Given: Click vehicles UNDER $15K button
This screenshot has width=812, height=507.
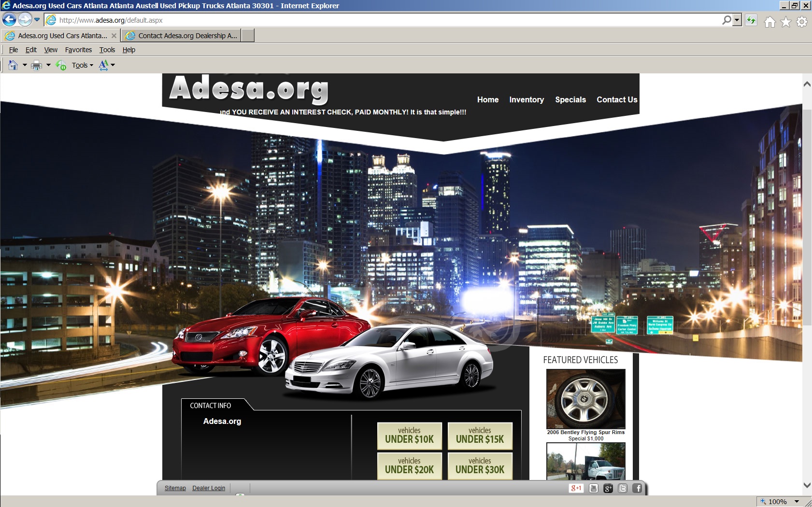Looking at the screenshot, I should pos(480,436).
